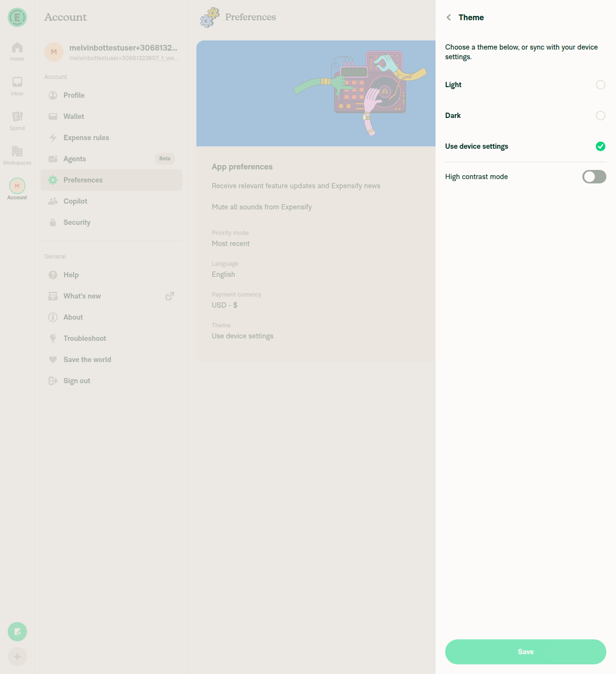Open the Expense rules menu item
Screen dimensions: 616x674
coord(111,138)
